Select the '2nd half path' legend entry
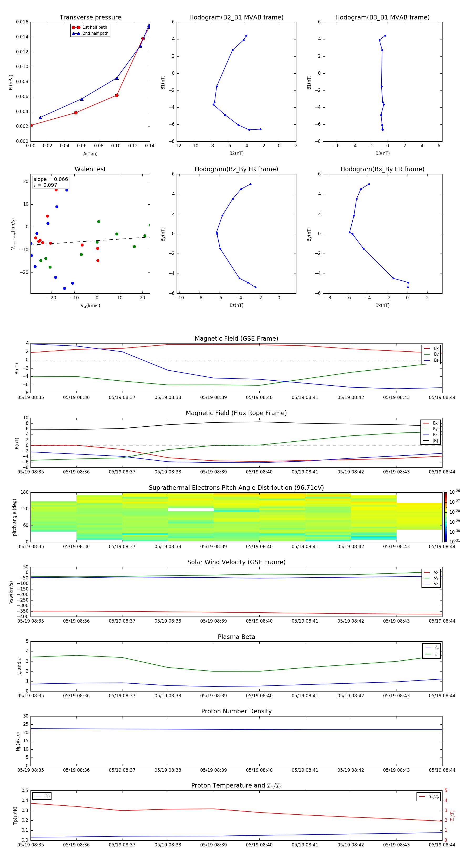473x868 pixels. click(x=90, y=33)
